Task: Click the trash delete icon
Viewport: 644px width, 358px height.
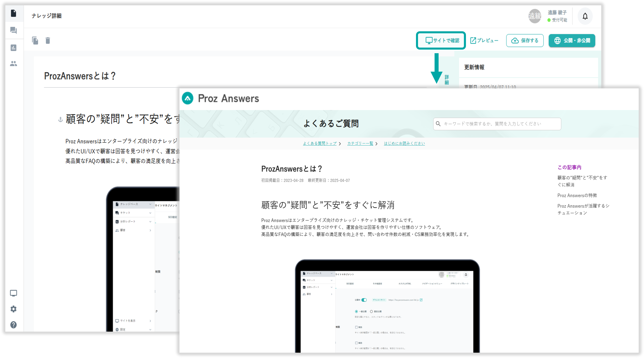Action: (48, 40)
